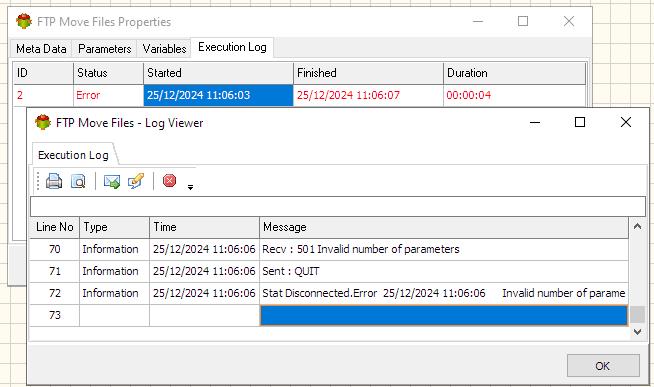The width and height of the screenshot is (654, 387).
Task: Sort by the Line No column header
Action: coord(54,227)
